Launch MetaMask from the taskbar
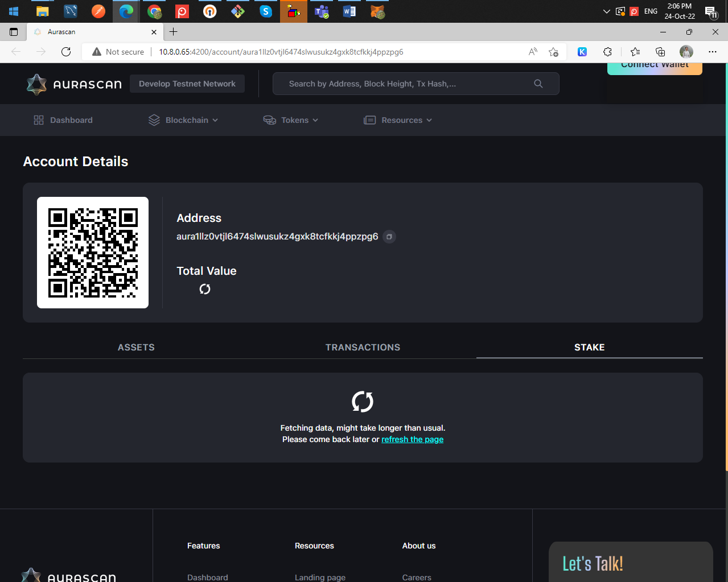The width and height of the screenshot is (728, 582). point(377,11)
